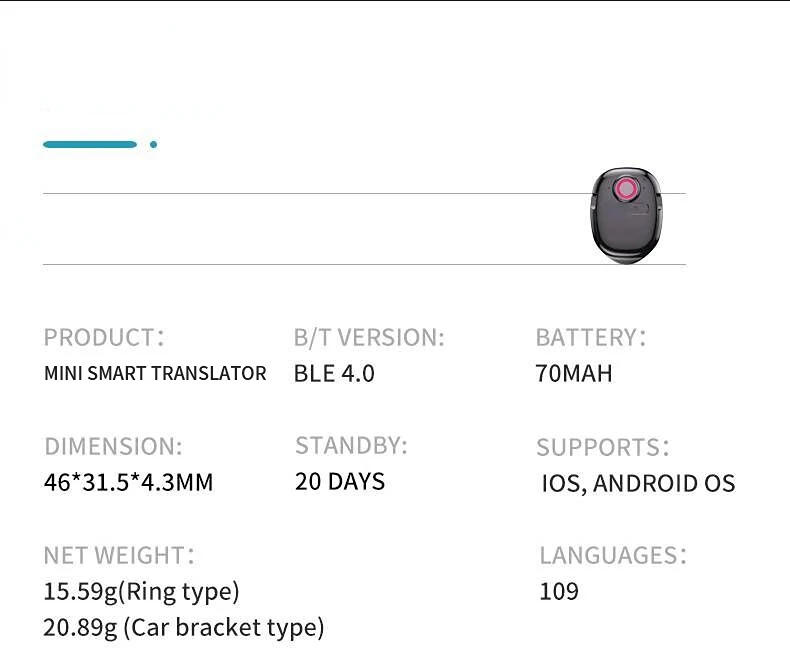Click the IOS, ANDROID OS text
Screen dimensions: 790x661
[x=638, y=484]
